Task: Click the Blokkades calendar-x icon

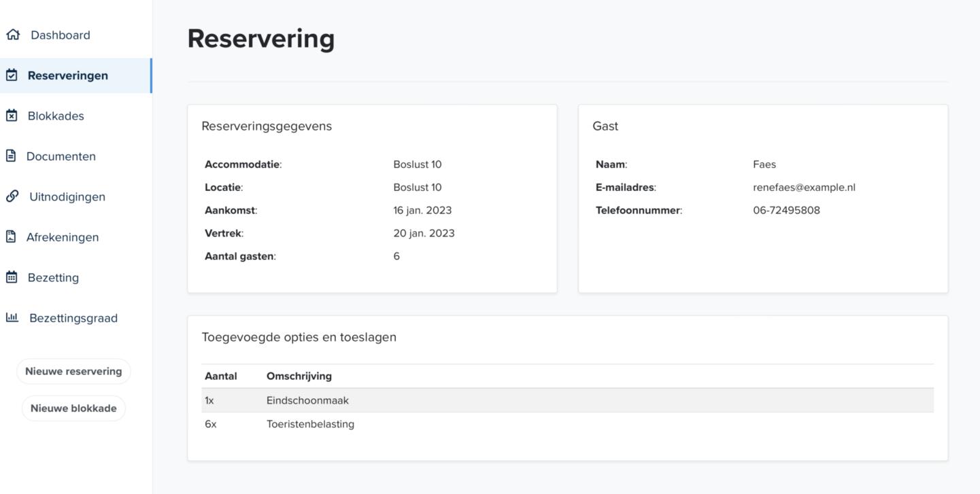Action: point(12,116)
